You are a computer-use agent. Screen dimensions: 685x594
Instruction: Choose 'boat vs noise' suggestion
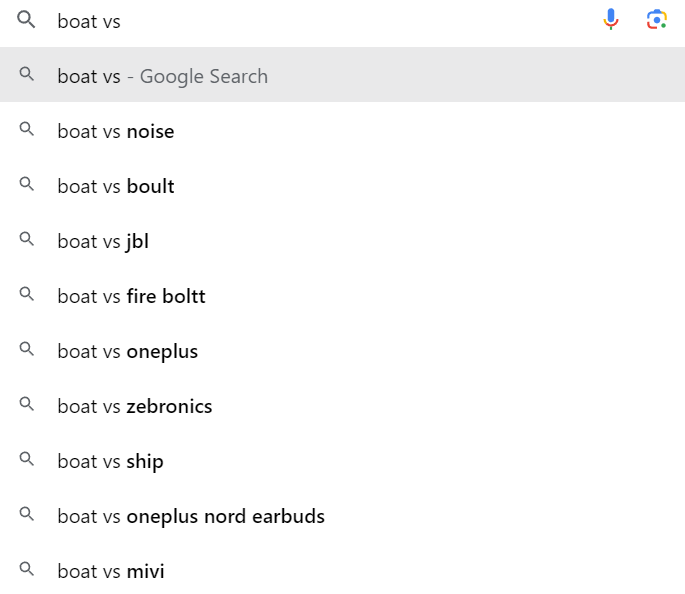click(342, 130)
